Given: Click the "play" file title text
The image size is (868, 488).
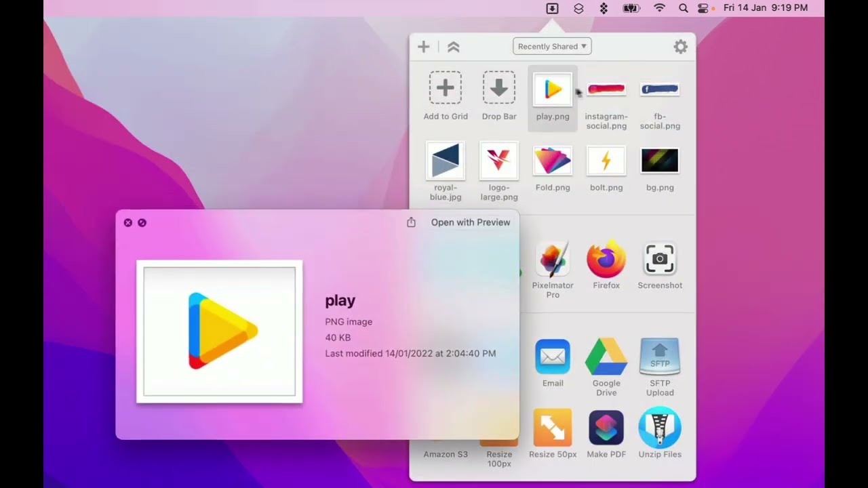Looking at the screenshot, I should point(340,300).
